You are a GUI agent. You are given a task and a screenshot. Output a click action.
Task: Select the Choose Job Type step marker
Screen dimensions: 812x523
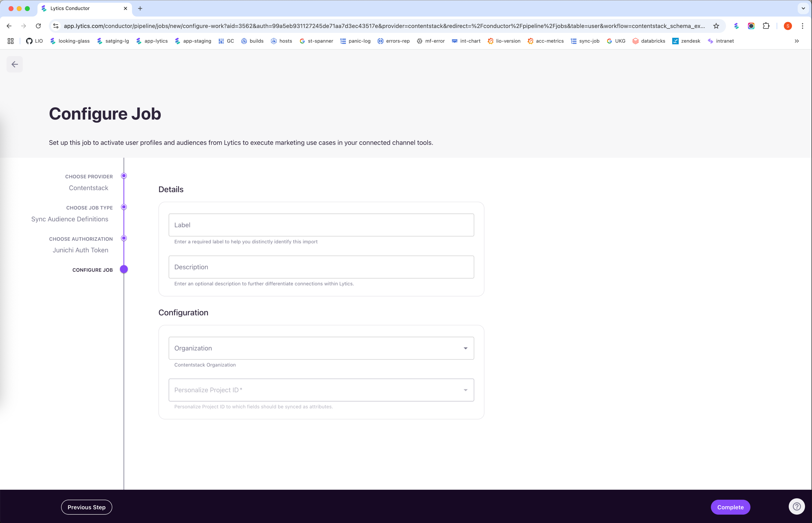(124, 207)
